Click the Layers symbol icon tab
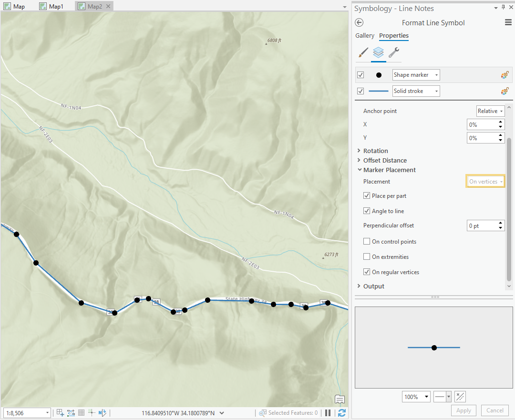Image resolution: width=515 pixels, height=420 pixels. click(378, 53)
